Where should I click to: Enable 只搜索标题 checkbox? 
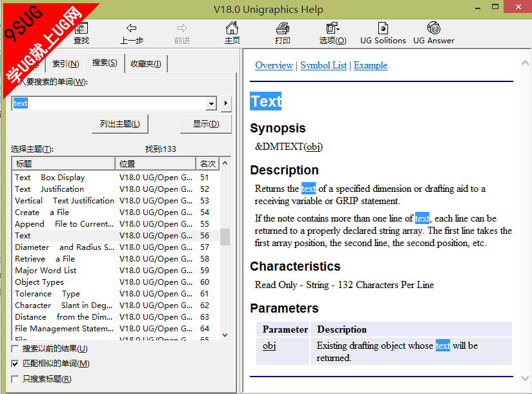coord(15,379)
